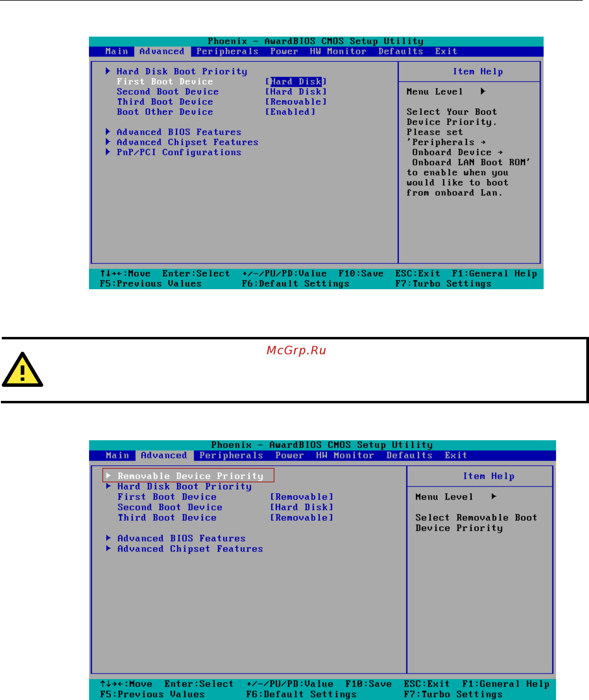Click F6:Default Settings in top screen footer

[295, 284]
